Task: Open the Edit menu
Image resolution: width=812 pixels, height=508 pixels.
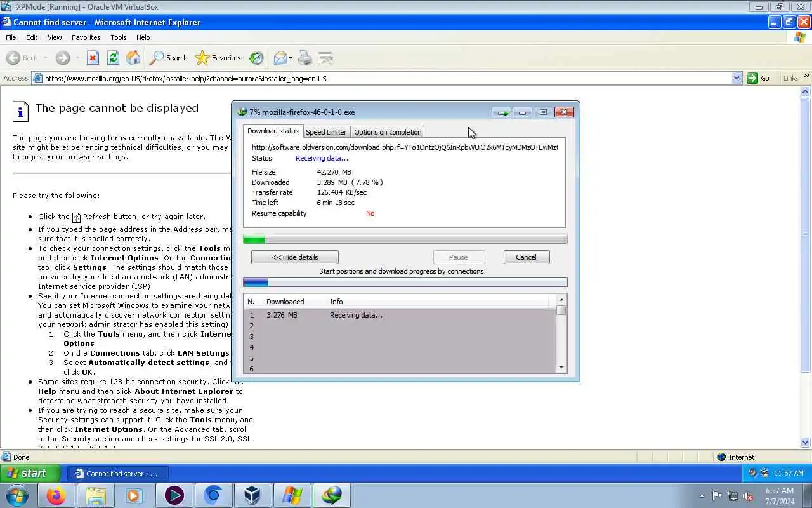Action: pos(32,37)
